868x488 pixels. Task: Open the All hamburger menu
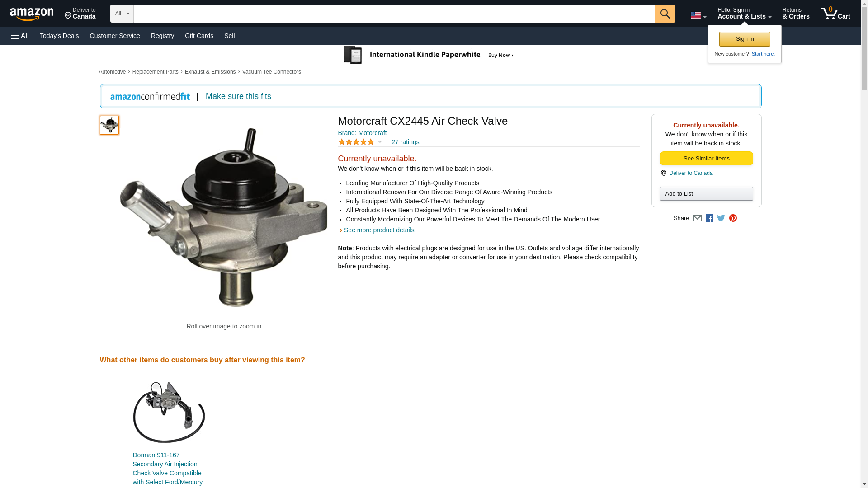20,36
